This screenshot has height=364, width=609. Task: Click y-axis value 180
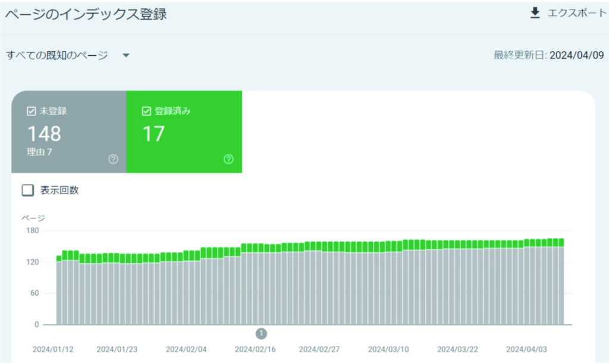(x=33, y=231)
